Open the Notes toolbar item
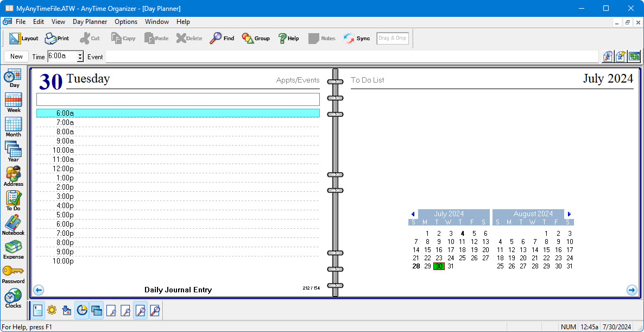The image size is (644, 332). [x=321, y=38]
